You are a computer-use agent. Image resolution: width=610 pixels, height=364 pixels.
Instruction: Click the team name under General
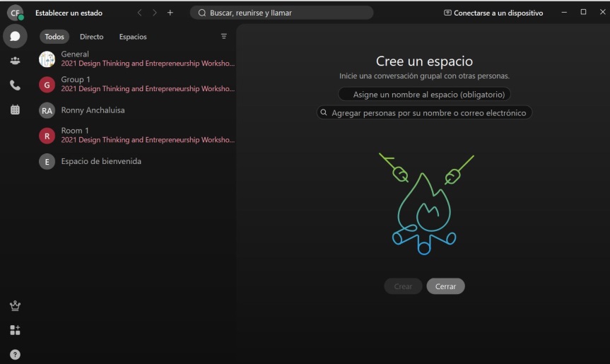[x=148, y=63]
